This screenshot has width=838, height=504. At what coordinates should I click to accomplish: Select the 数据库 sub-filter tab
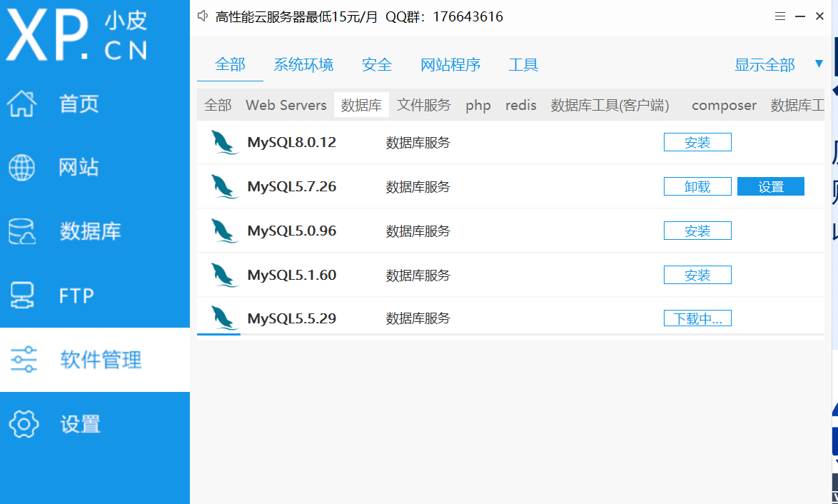[361, 105]
